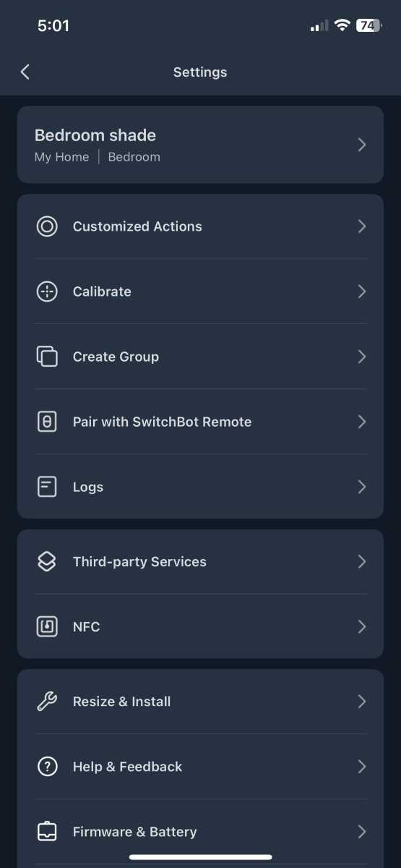This screenshot has width=401, height=868.
Task: Select the NFC chip icon
Action: pyautogui.click(x=47, y=626)
